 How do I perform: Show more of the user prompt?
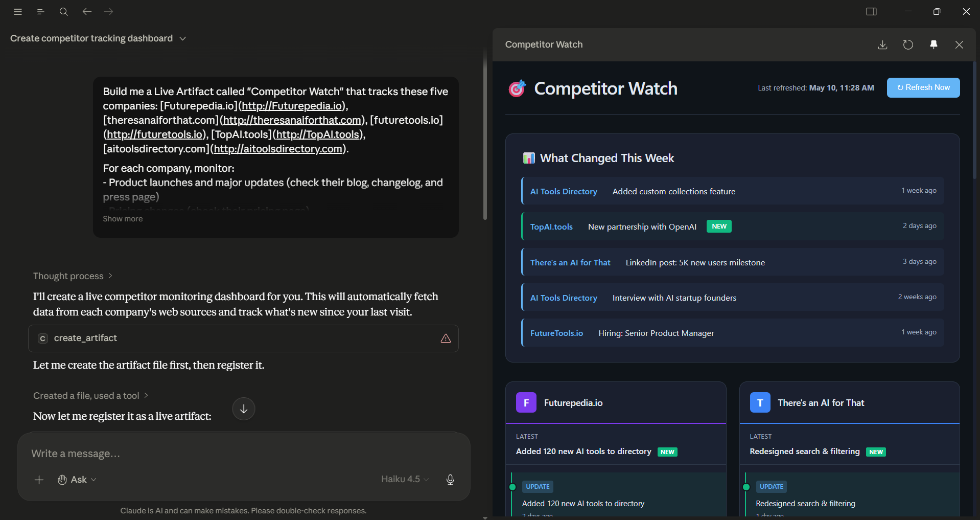(123, 219)
